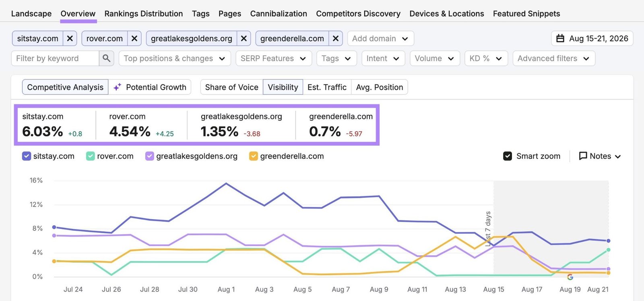Image resolution: width=644 pixels, height=301 pixels.
Task: Open the Tags filter dropdown
Action: (x=336, y=58)
